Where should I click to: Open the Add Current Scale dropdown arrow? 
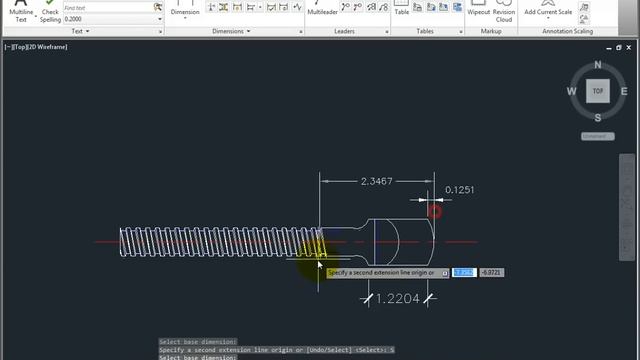tap(548, 18)
